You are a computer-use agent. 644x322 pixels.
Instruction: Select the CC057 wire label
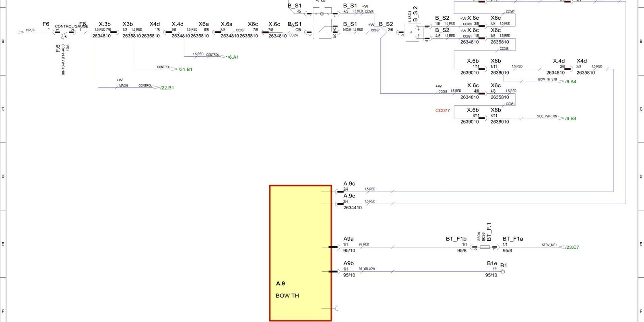240,30
